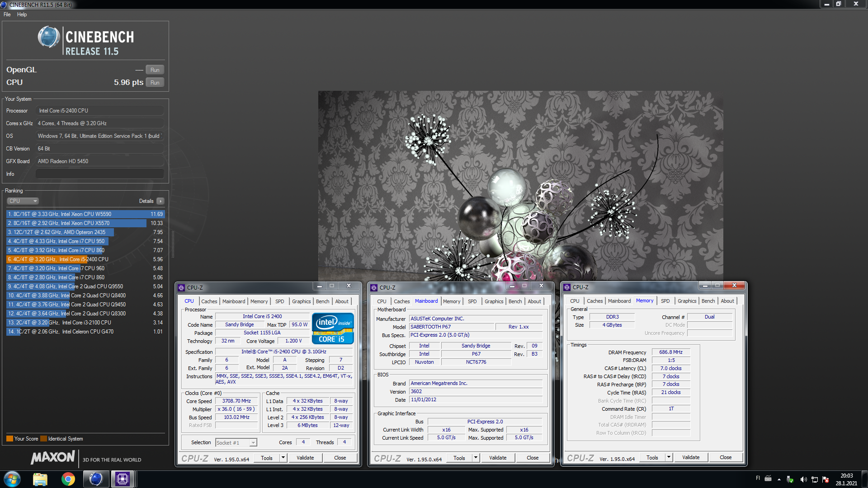Click the Identical System legend swatch

[x=43, y=439]
